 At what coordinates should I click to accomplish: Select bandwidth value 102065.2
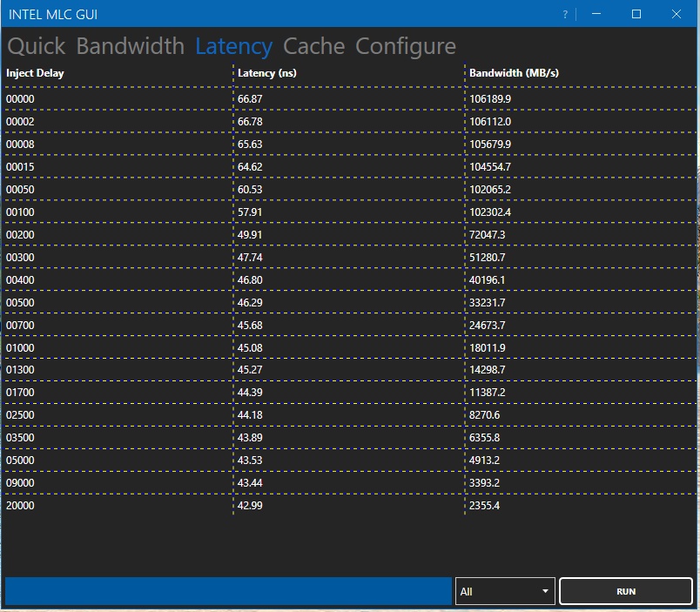[x=490, y=190]
